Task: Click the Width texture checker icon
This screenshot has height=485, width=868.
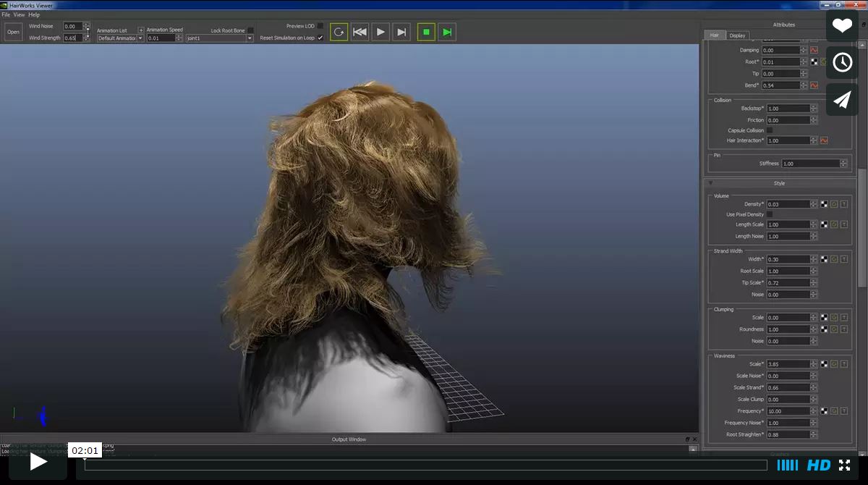Action: [x=824, y=259]
